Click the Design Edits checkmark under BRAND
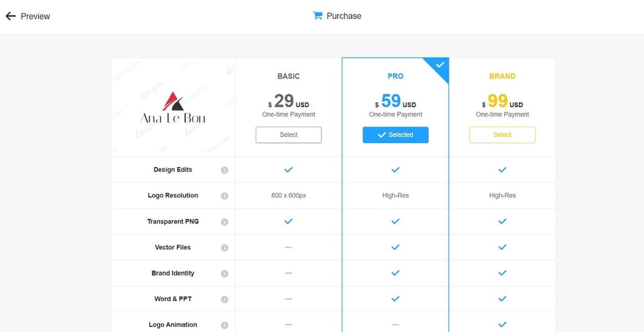The height and width of the screenshot is (332, 644). (502, 170)
